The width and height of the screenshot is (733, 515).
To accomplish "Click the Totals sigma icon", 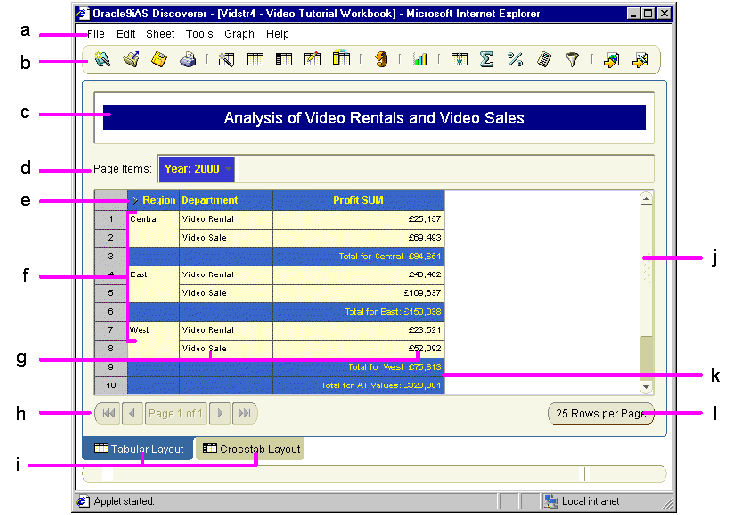I will point(487,59).
